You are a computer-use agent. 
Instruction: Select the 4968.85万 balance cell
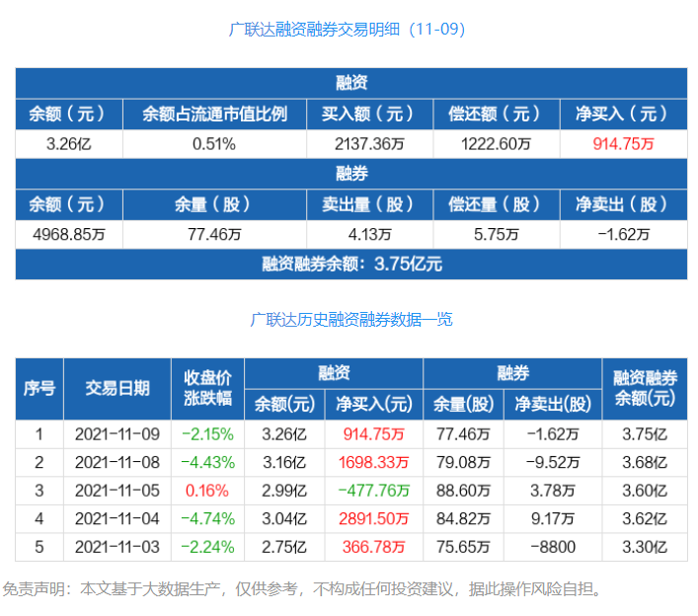click(69, 234)
